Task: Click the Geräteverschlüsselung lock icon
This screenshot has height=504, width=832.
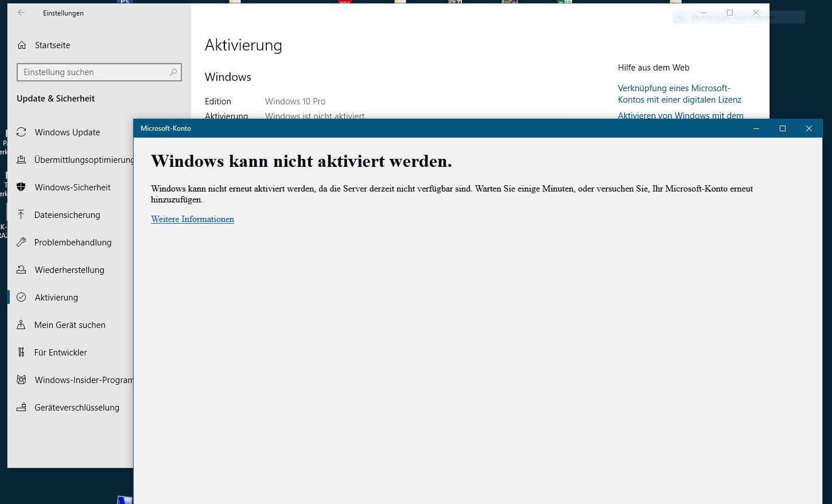Action: (21, 408)
